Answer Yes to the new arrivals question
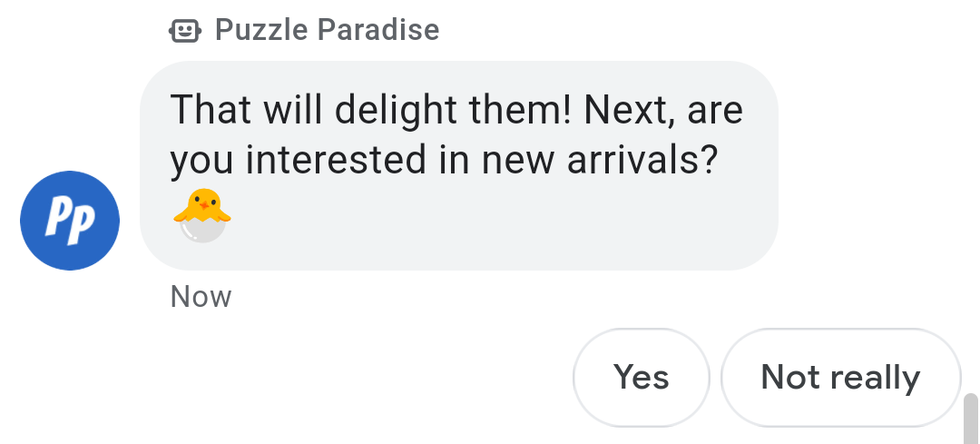The width and height of the screenshot is (980, 444). tap(642, 377)
